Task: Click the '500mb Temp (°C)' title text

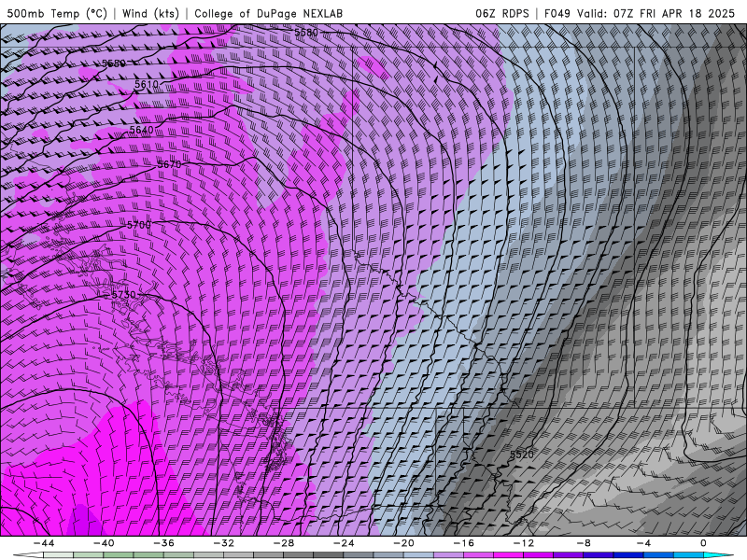Action: 57,13
